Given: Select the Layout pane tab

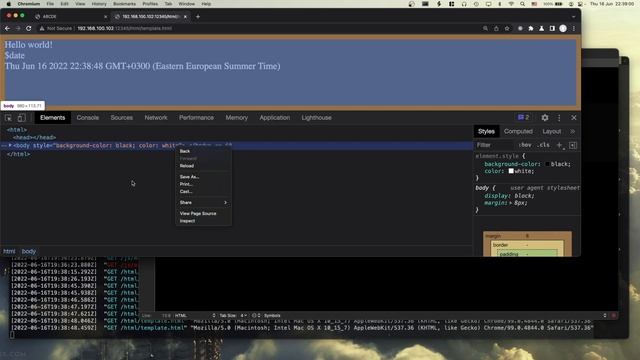Looking at the screenshot, I should 551,131.
